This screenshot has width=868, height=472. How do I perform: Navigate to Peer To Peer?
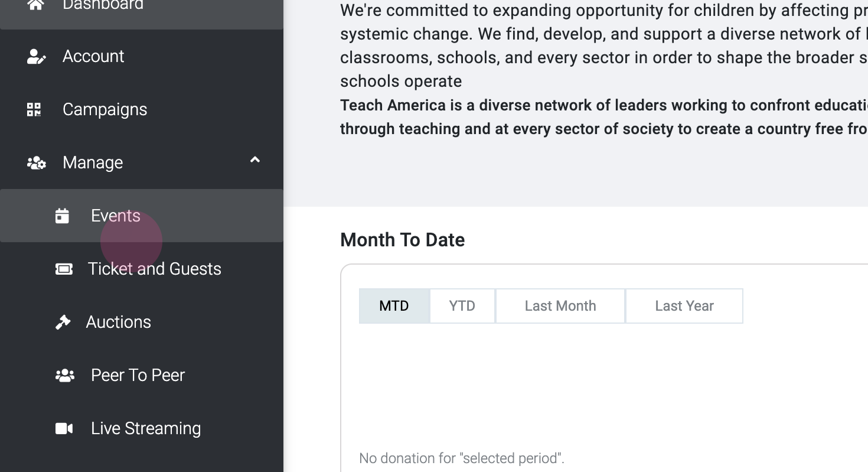coord(138,376)
